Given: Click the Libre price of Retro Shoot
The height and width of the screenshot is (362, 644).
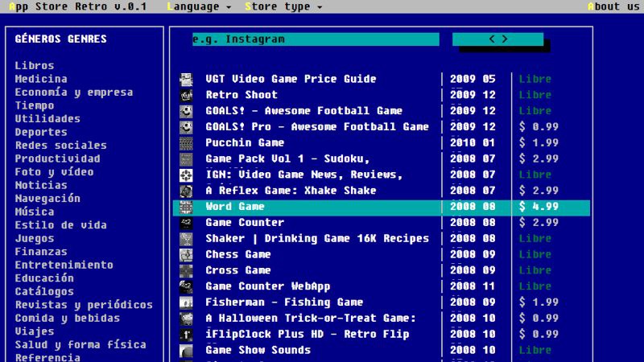Looking at the screenshot, I should point(535,95).
